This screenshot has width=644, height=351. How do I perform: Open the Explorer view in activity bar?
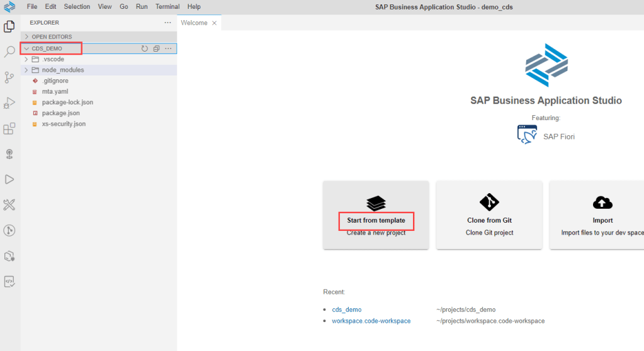coord(9,26)
